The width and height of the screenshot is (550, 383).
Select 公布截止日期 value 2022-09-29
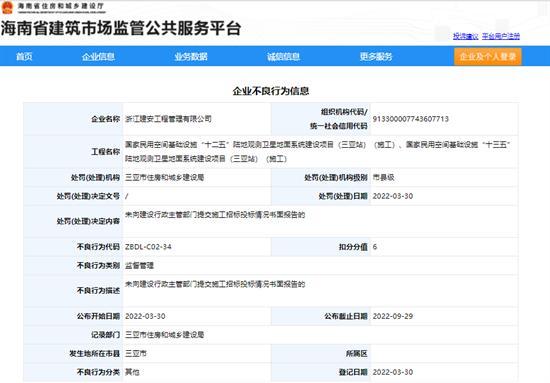(x=393, y=316)
